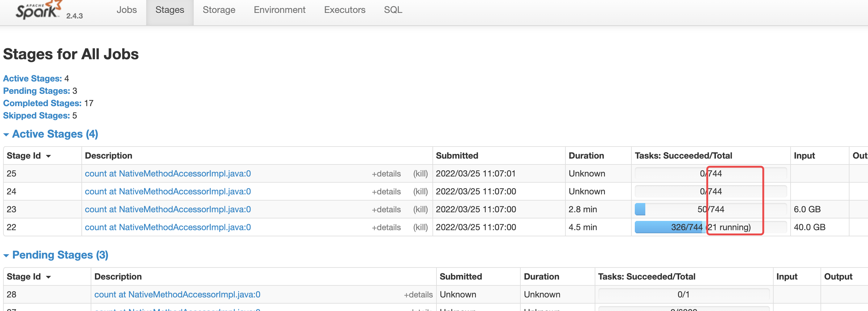Image resolution: width=868 pixels, height=311 pixels.
Task: Open the Jobs tab
Action: coord(127,10)
